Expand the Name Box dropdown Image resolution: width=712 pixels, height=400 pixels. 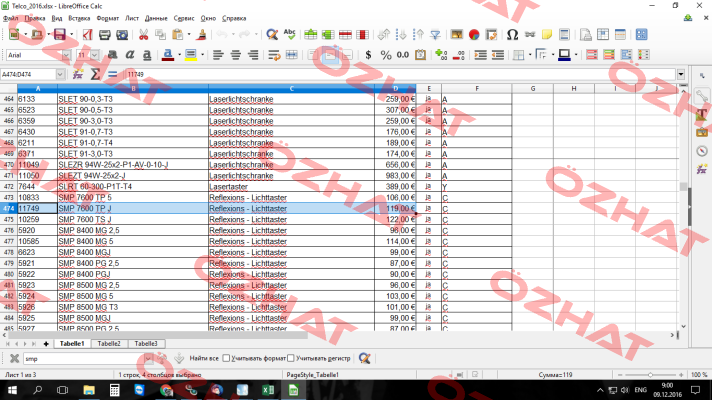point(60,74)
